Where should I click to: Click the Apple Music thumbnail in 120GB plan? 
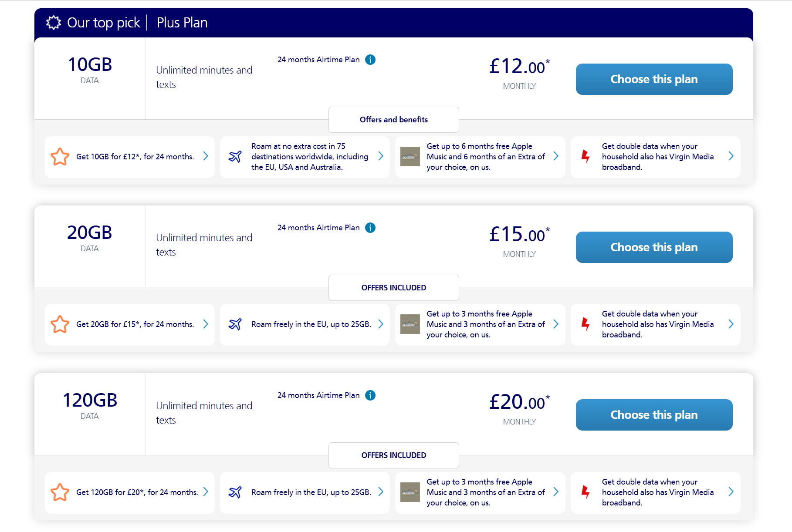pyautogui.click(x=410, y=492)
